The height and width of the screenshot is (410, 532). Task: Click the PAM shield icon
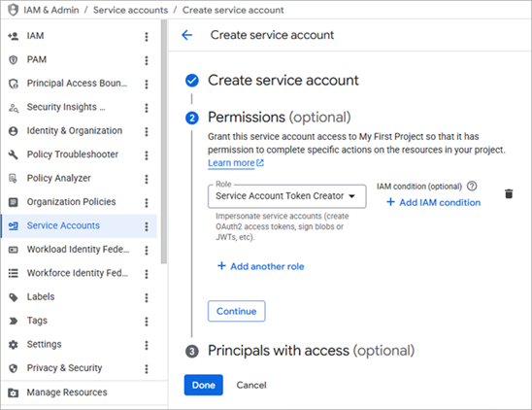click(14, 60)
